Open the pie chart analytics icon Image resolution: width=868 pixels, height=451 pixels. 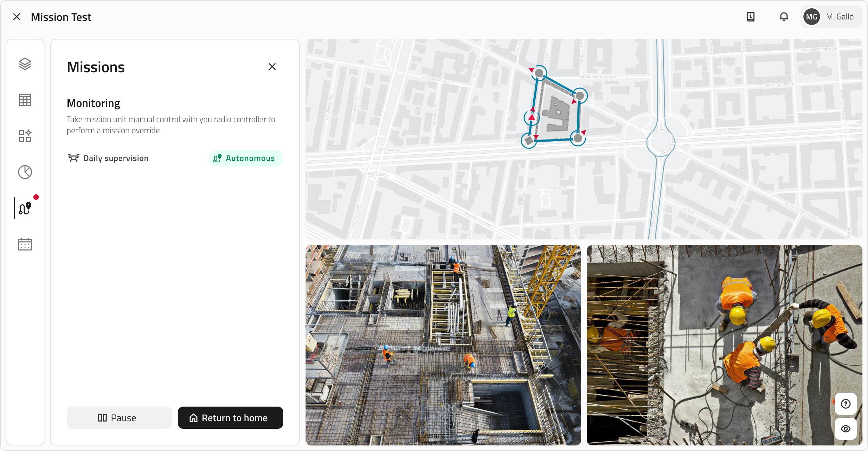(x=25, y=172)
